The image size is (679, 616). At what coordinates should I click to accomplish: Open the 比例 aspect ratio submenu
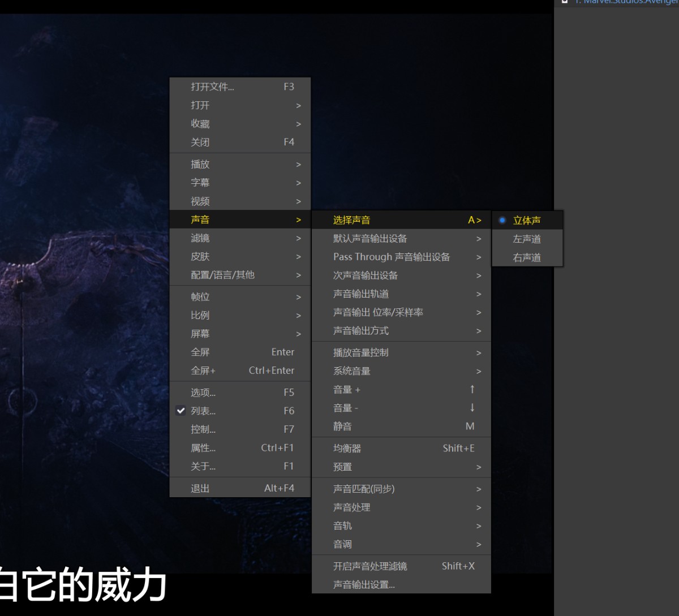[240, 315]
